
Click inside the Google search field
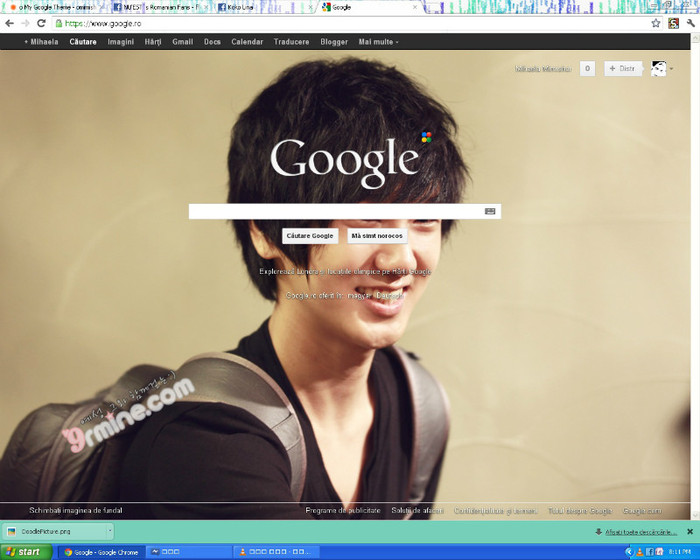(x=335, y=211)
